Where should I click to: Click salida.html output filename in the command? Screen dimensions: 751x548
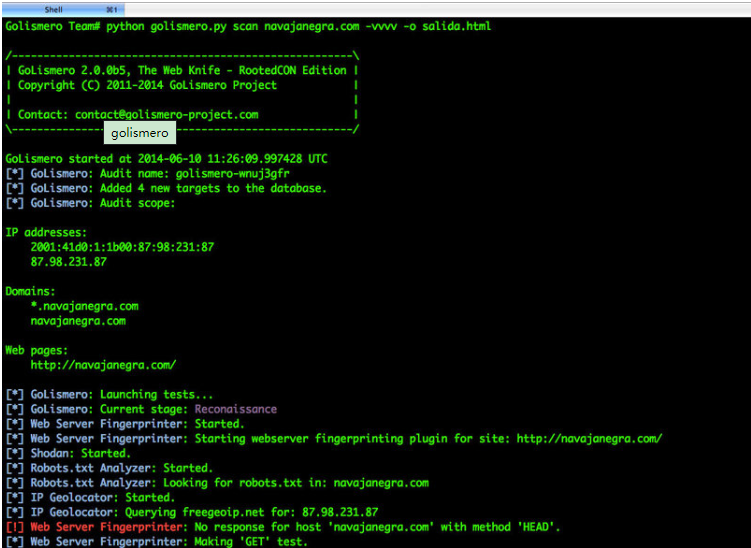[459, 26]
